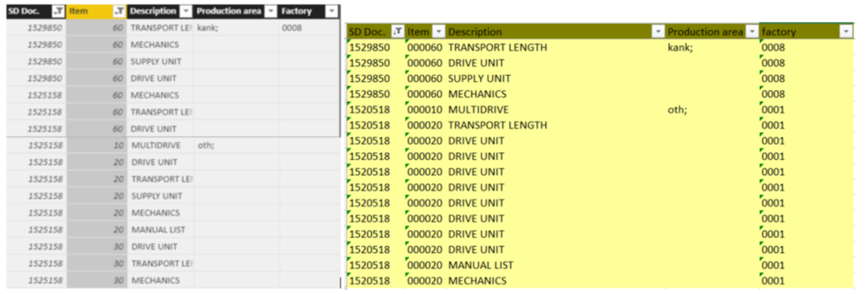Open SD Doc. filter in left table
Viewport: 868px width, 294px height.
[x=57, y=11]
